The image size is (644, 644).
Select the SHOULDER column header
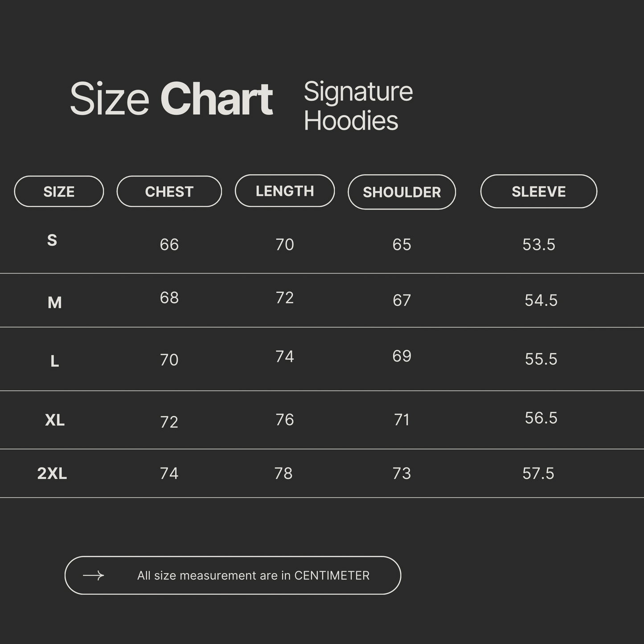(402, 192)
